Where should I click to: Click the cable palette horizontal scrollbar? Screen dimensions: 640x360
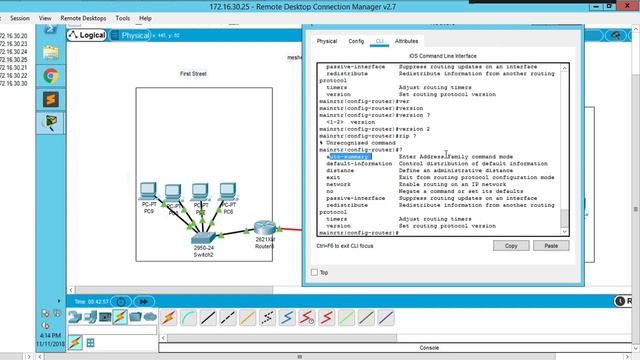282,338
